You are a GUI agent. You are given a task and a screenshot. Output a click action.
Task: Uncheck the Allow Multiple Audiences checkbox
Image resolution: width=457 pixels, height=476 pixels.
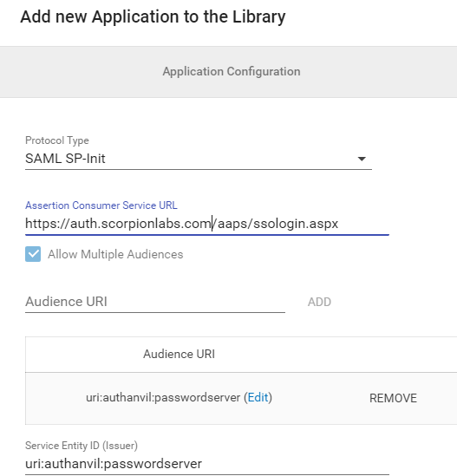click(x=33, y=254)
